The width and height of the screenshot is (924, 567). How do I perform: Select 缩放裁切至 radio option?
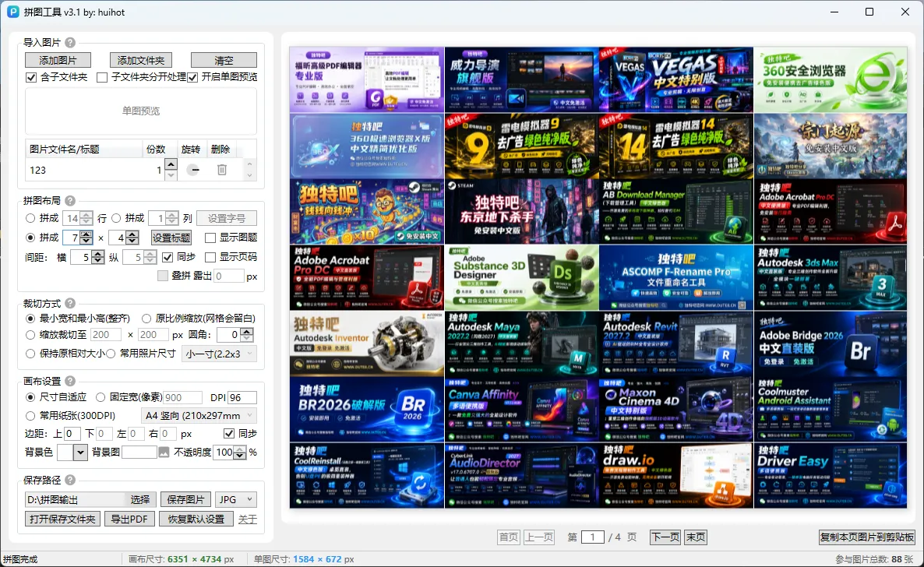[30, 335]
